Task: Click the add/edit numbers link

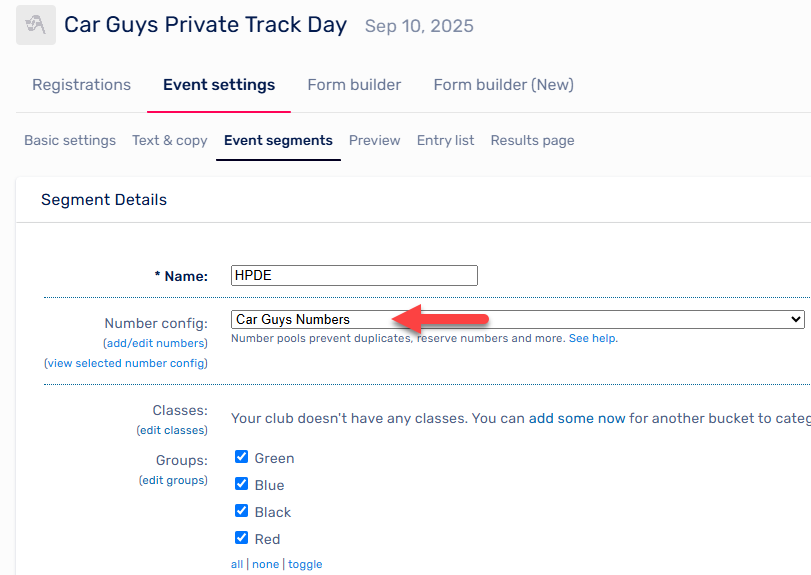Action: tap(156, 343)
